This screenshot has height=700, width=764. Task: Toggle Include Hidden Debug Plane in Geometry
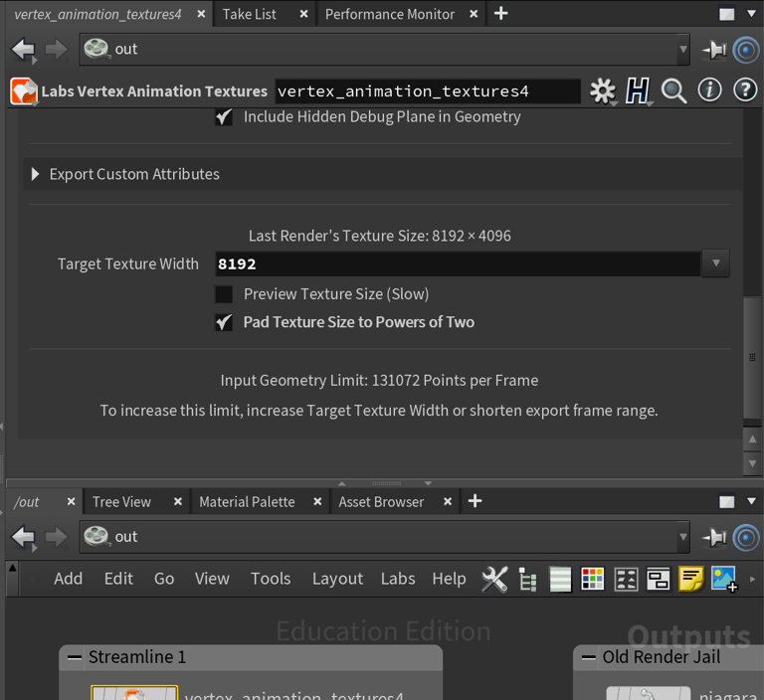pos(224,117)
